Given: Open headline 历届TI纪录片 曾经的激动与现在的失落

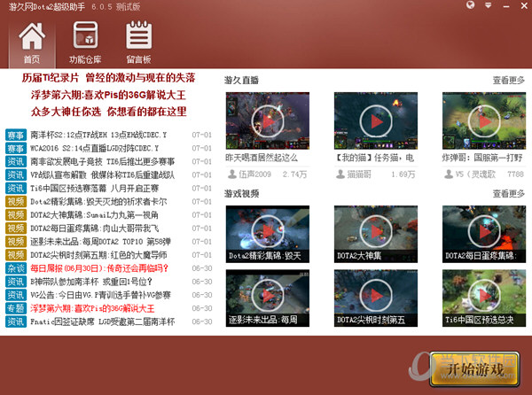Looking at the screenshot, I should tap(108, 78).
